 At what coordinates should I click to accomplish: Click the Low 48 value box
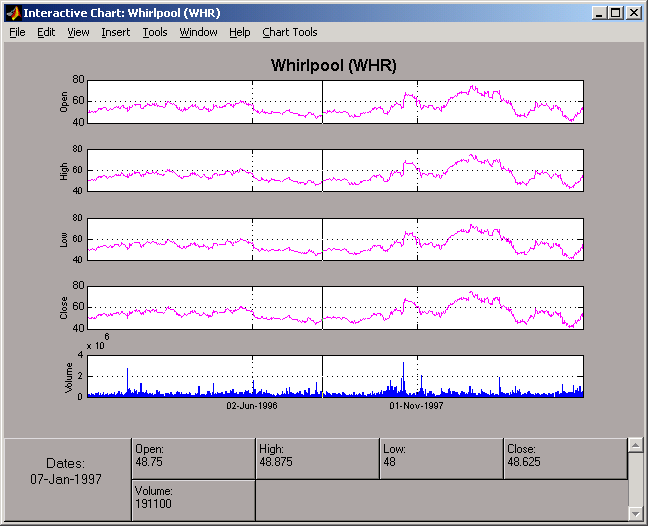click(441, 459)
